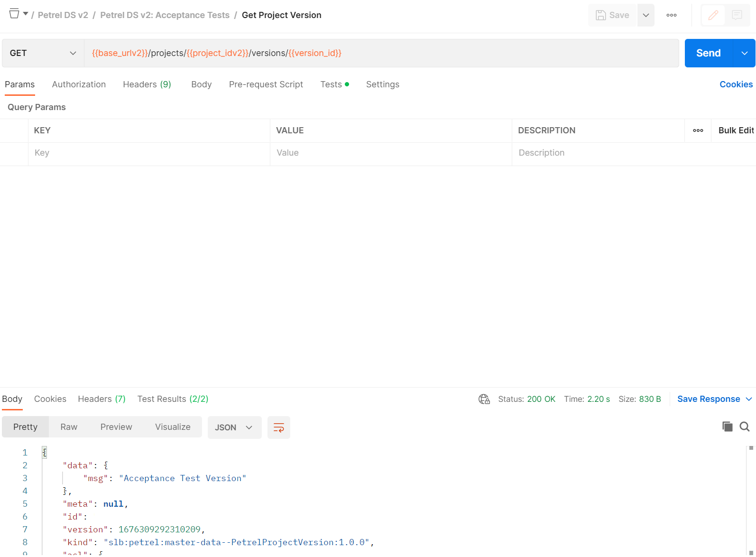
Task: Send the request
Action: 709,53
